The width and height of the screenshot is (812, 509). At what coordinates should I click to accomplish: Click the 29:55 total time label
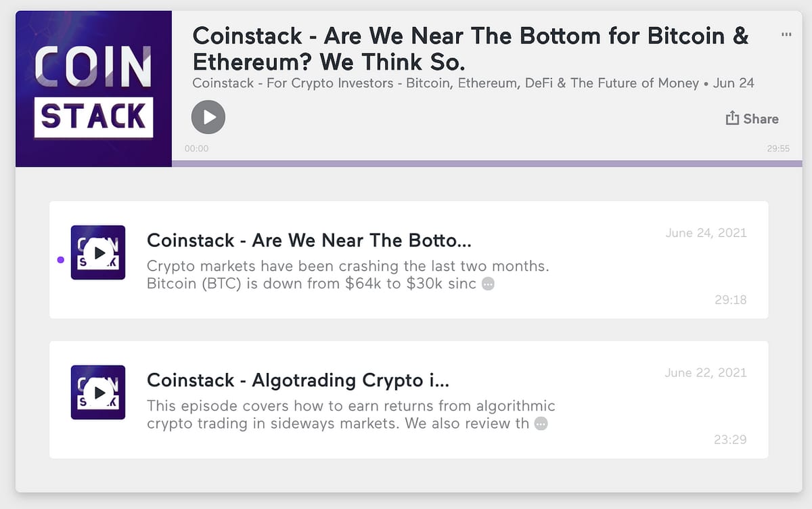(778, 148)
